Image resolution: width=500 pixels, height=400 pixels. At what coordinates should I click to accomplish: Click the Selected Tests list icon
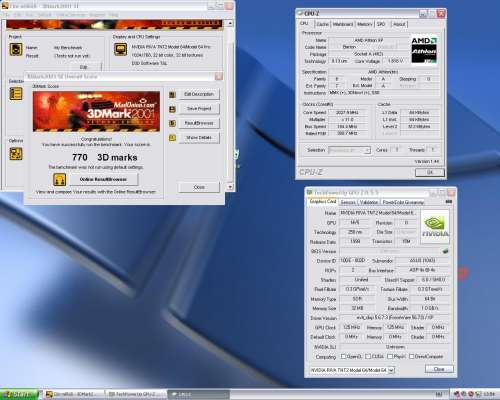[16, 94]
